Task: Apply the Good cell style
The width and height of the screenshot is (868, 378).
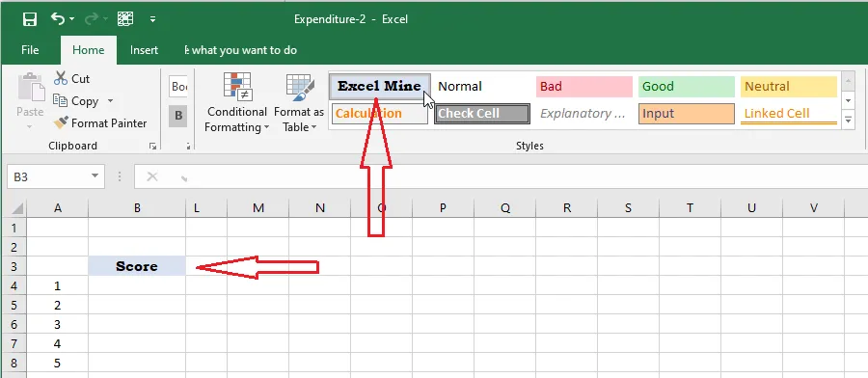Action: (687, 87)
